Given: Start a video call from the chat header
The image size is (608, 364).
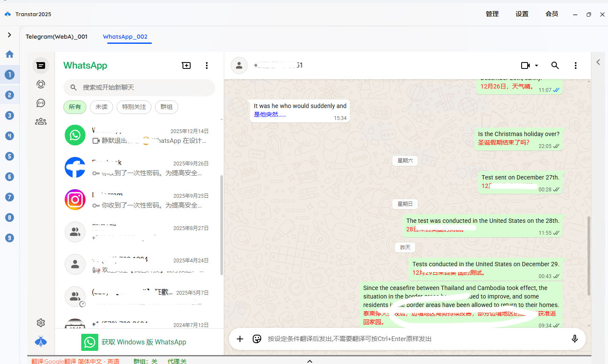Looking at the screenshot, I should click(x=525, y=65).
